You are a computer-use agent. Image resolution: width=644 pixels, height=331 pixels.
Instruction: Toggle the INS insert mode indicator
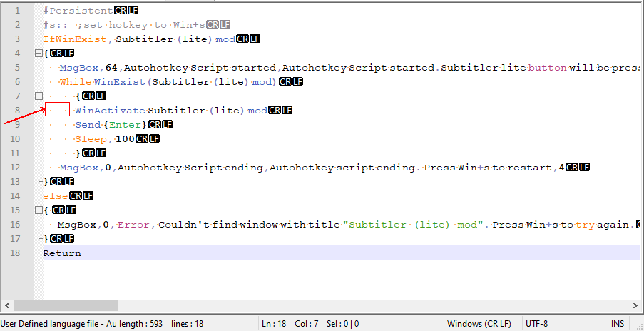[x=618, y=324]
